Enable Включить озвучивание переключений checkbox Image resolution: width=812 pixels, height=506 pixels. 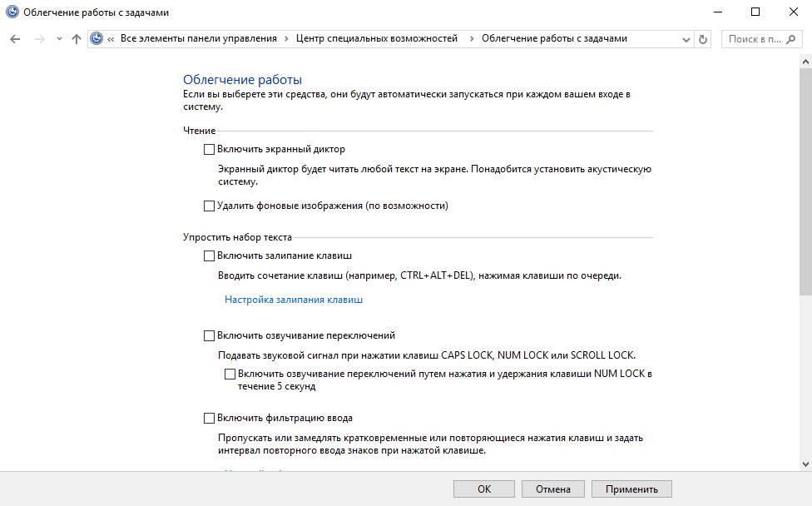pyautogui.click(x=209, y=336)
